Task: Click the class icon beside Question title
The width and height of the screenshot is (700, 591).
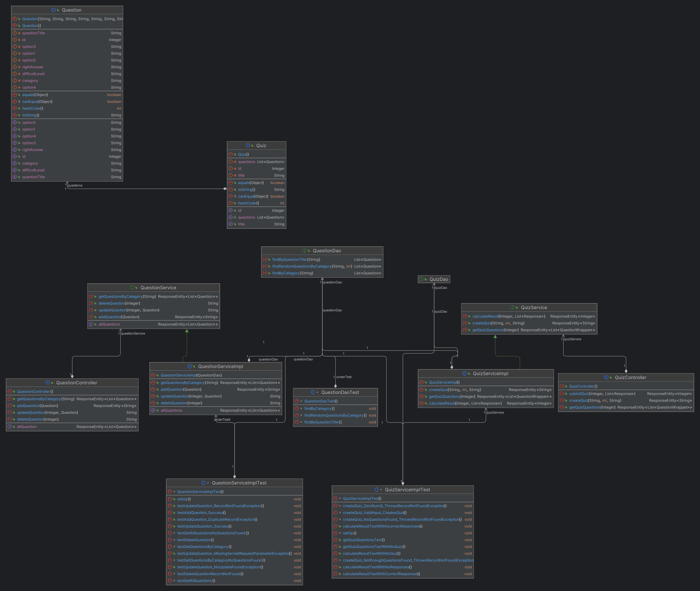Action: (x=53, y=10)
